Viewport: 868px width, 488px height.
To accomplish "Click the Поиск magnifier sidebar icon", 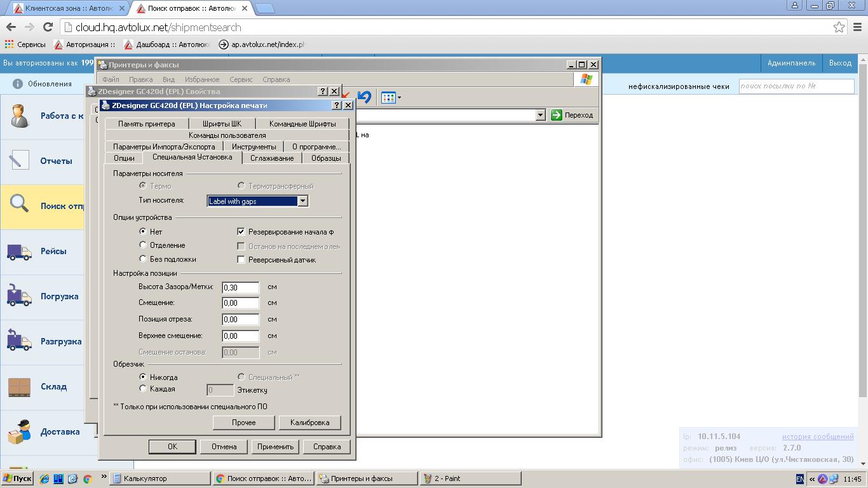I will coord(19,205).
